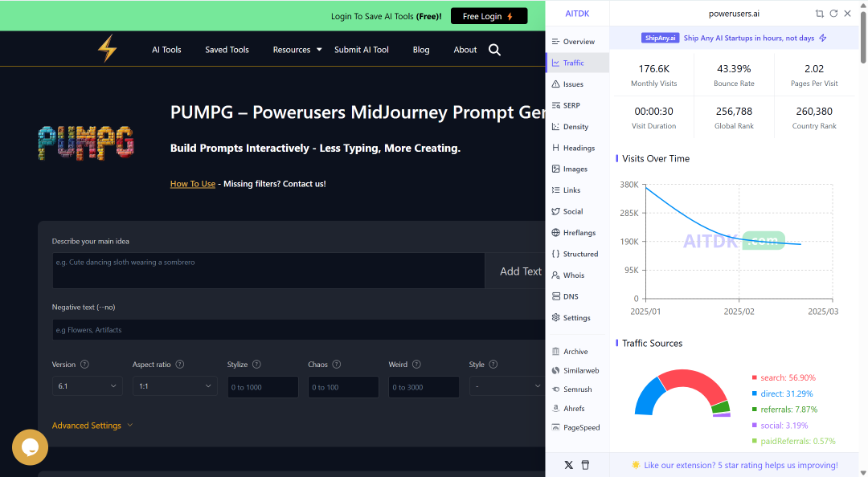Open the About page
This screenshot has height=477, width=868.
465,50
